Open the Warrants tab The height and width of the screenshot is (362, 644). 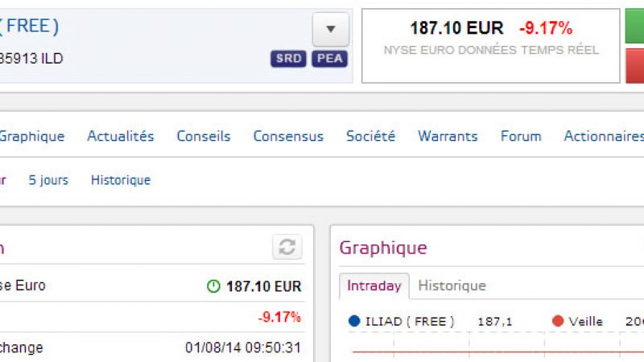(x=448, y=136)
